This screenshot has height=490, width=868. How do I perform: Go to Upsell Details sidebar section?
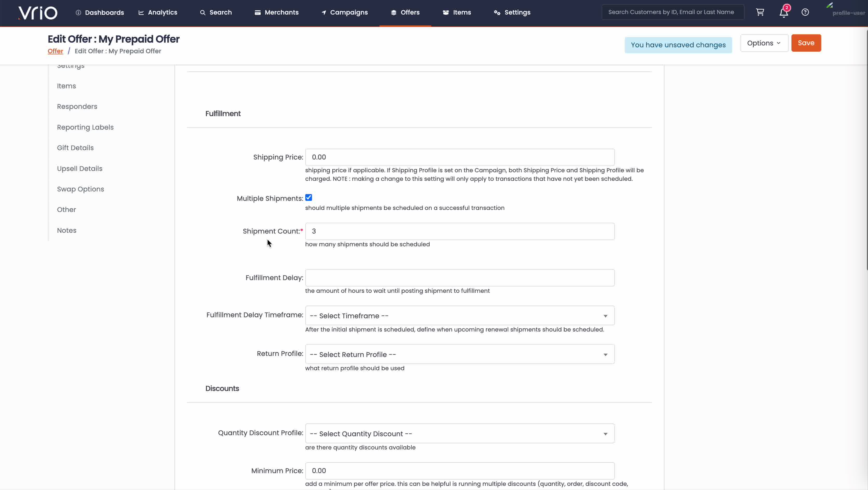pos(79,169)
